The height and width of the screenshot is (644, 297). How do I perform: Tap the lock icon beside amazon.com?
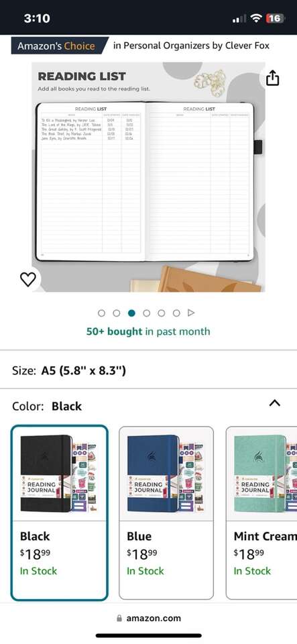[119, 618]
